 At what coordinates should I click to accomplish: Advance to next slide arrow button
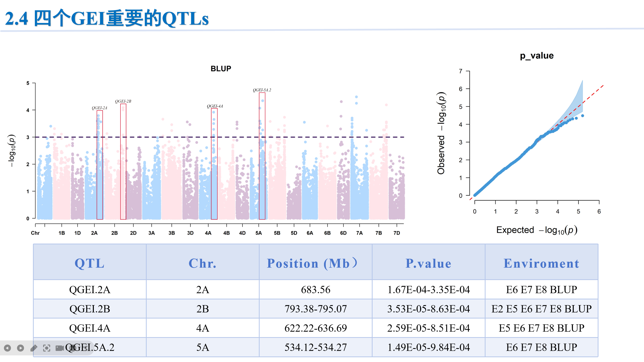click(20, 348)
